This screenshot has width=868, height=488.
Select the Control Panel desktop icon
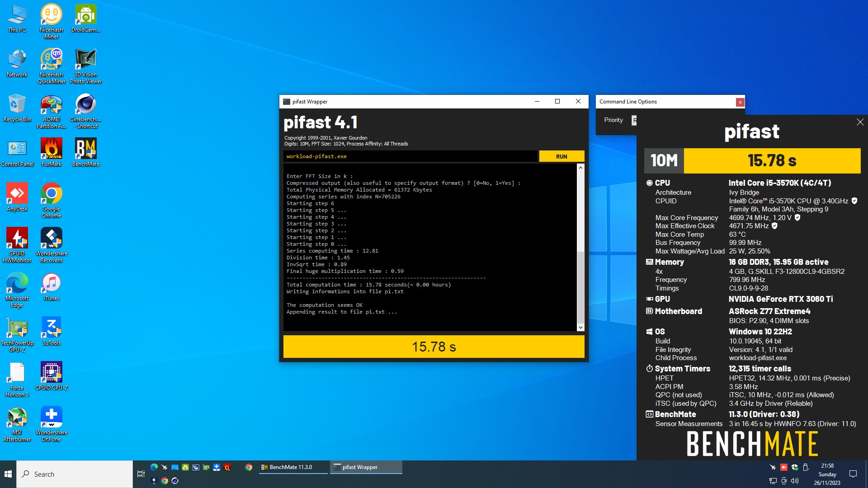point(17,153)
